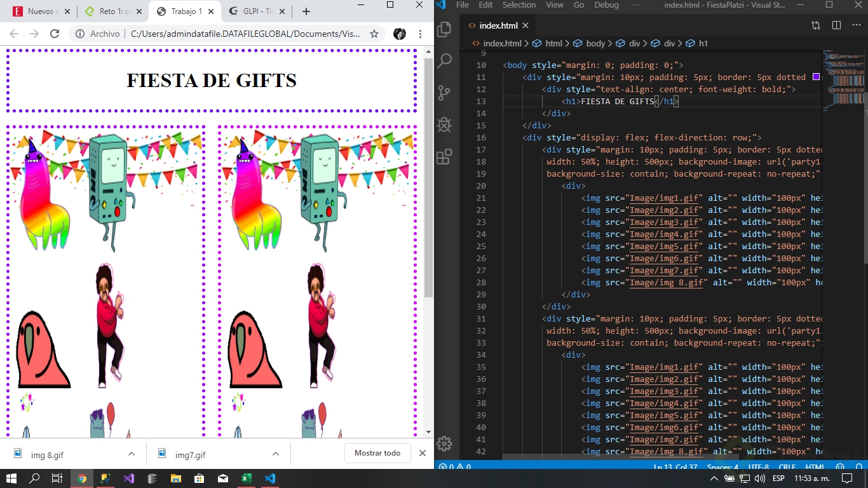This screenshot has width=868, height=488.
Task: Open the Explorer view in VS Code
Action: [445, 29]
